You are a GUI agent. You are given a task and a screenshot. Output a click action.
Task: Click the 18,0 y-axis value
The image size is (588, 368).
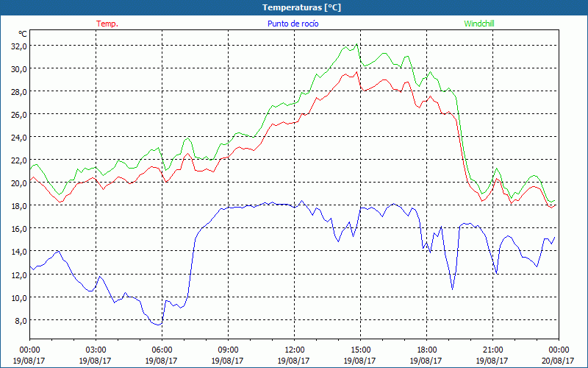click(19, 206)
